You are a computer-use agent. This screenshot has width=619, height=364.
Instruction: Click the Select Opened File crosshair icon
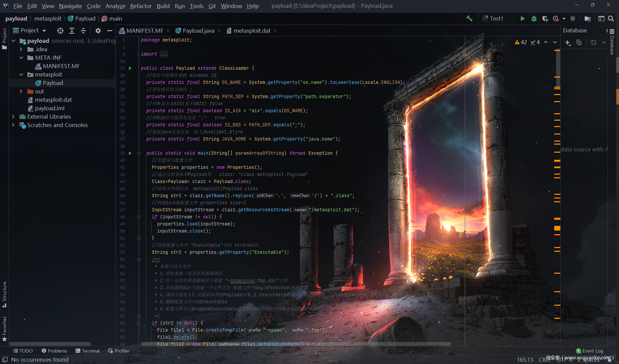(60, 31)
